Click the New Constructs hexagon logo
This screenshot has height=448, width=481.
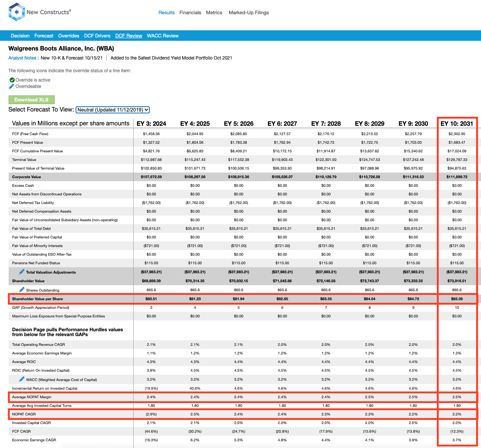click(16, 12)
